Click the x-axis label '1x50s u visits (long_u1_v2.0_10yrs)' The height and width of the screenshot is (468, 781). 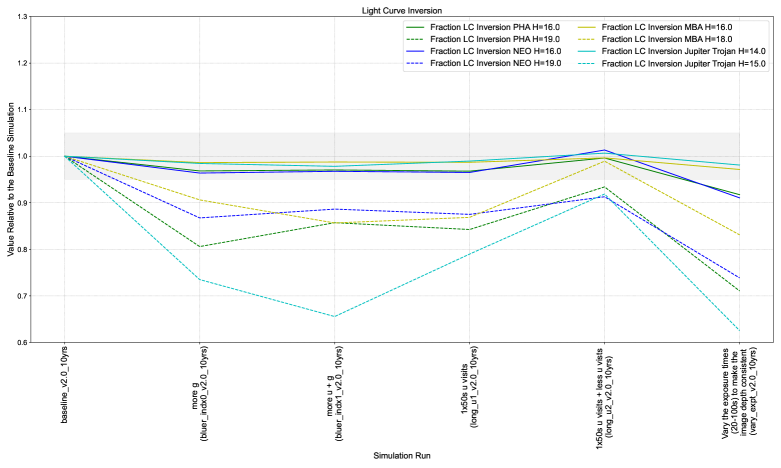tap(469, 387)
